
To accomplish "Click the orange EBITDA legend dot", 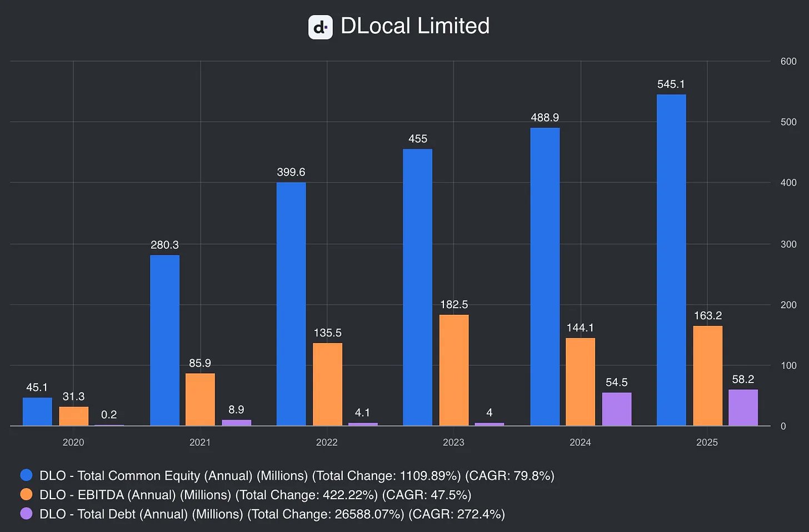I will [x=26, y=494].
